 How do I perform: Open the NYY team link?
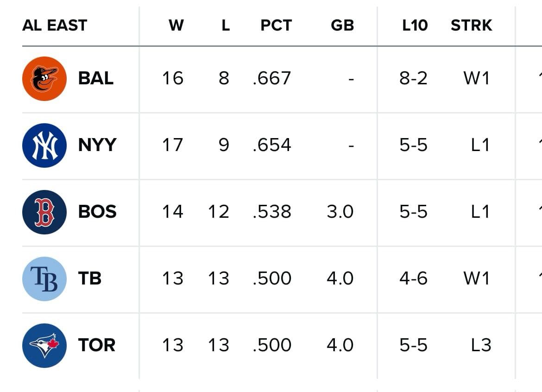97,145
